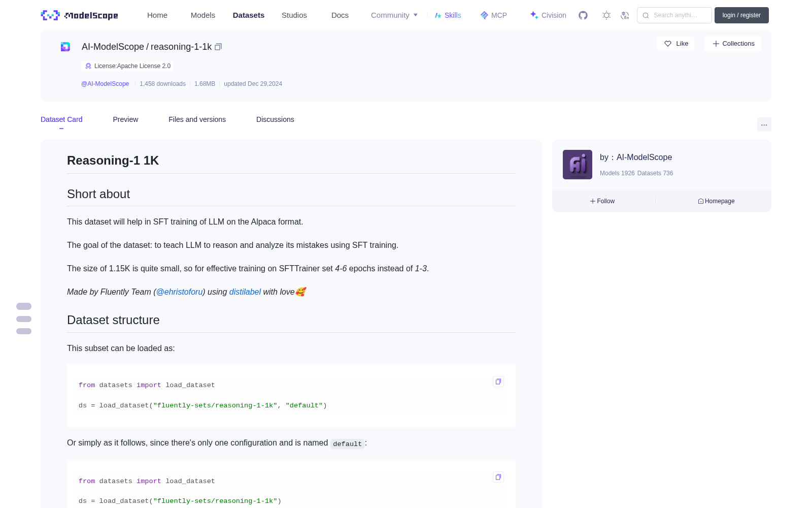Select the Dataset Card tab
The image size is (812, 508).
pyautogui.click(x=61, y=119)
